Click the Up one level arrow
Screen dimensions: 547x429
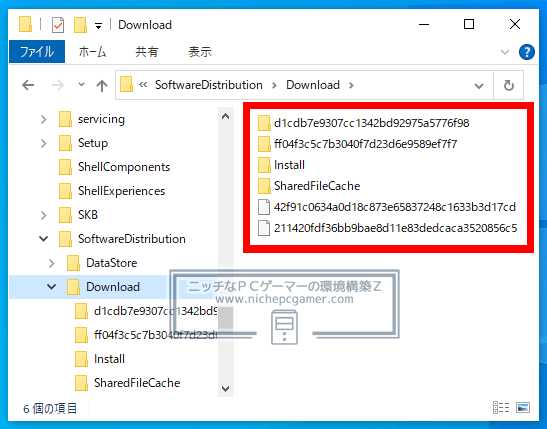coord(102,85)
